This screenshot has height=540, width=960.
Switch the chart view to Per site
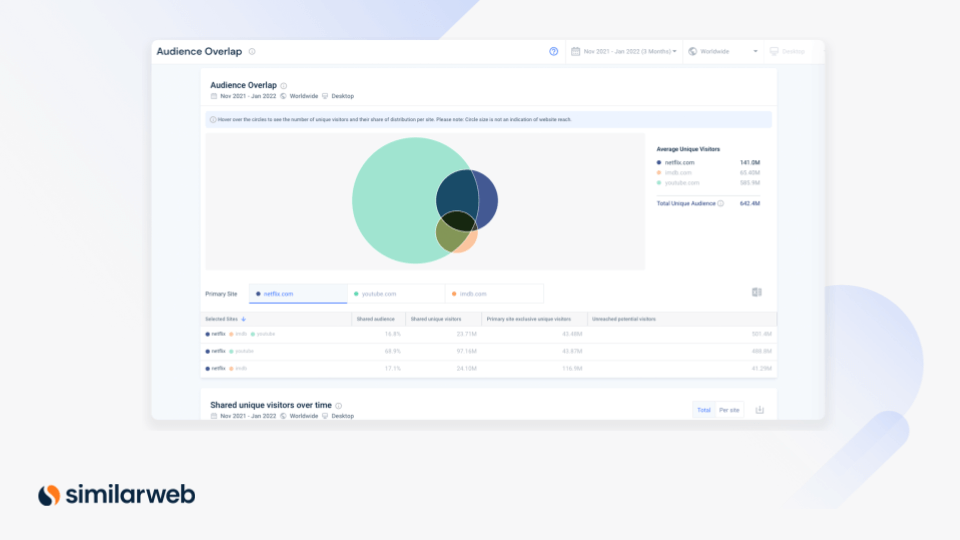730,410
